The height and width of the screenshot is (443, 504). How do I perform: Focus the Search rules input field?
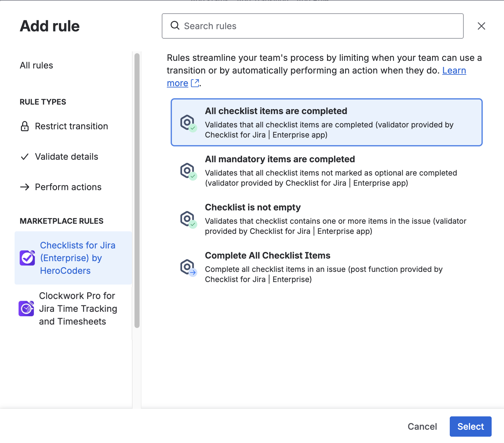pyautogui.click(x=317, y=26)
